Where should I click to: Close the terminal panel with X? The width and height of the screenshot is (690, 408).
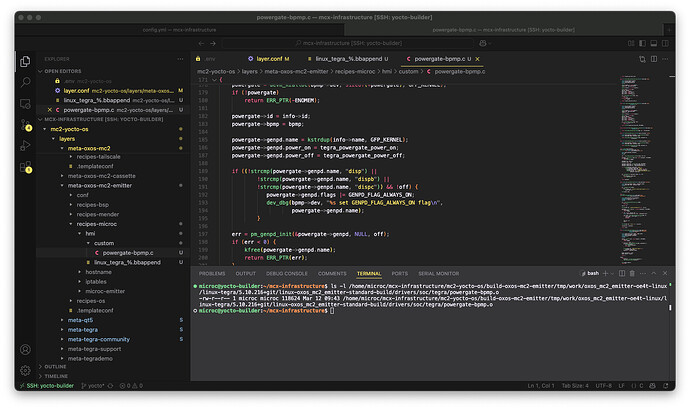665,273
